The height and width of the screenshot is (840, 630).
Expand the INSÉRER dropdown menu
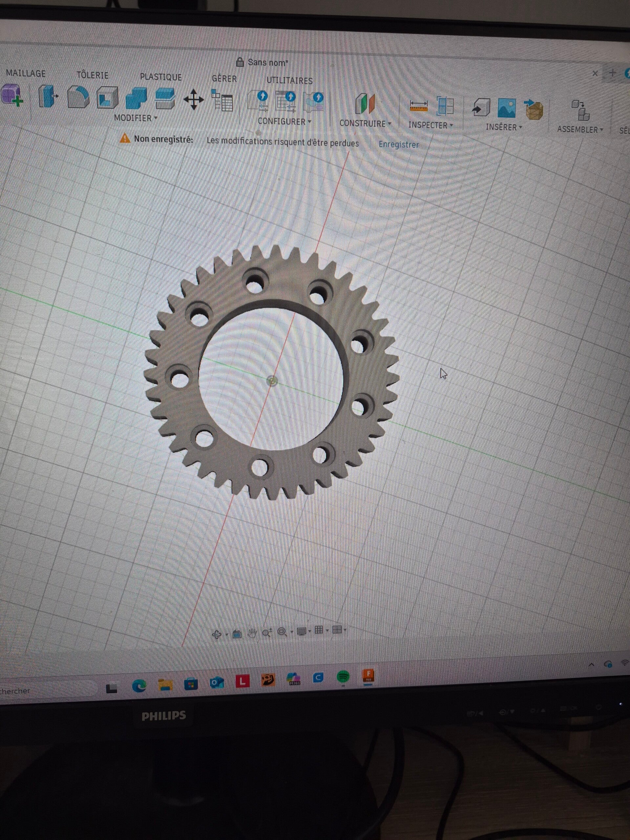click(504, 127)
